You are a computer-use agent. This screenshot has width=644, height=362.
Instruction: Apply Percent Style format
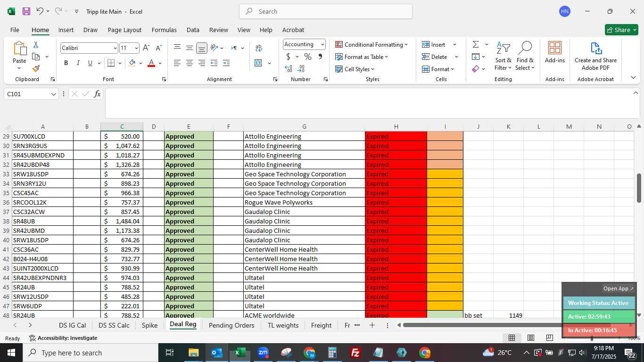308,57
